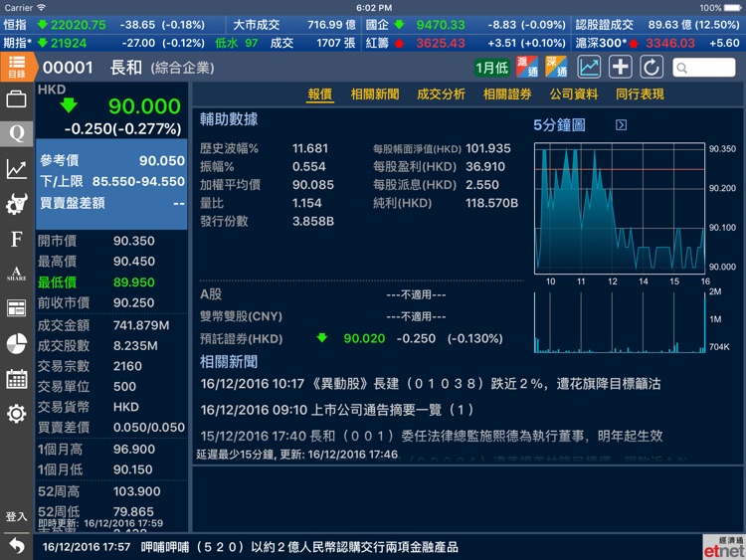Switch to the 相關新聞 tab
The width and height of the screenshot is (746, 560).
click(x=375, y=94)
